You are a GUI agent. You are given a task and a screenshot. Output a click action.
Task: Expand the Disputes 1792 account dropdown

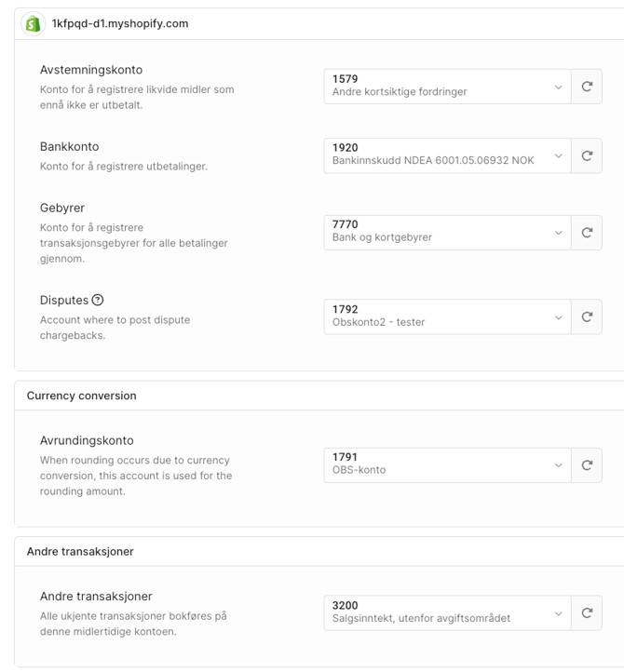(x=447, y=316)
